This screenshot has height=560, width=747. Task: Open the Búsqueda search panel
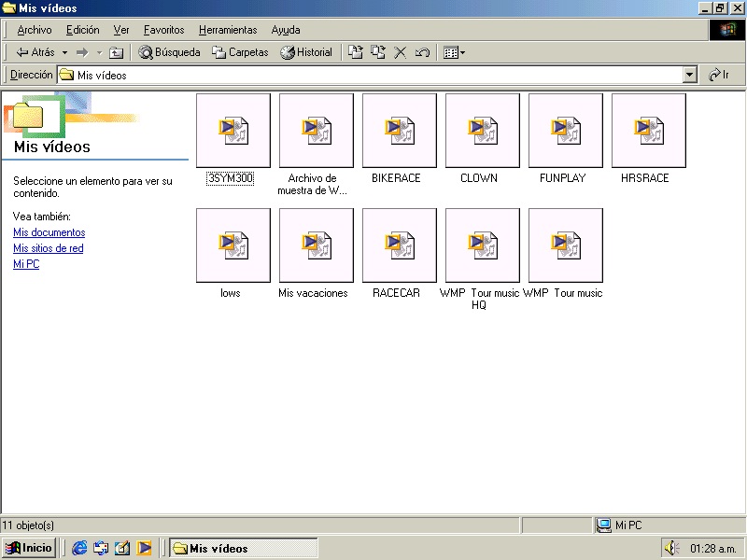coord(169,53)
